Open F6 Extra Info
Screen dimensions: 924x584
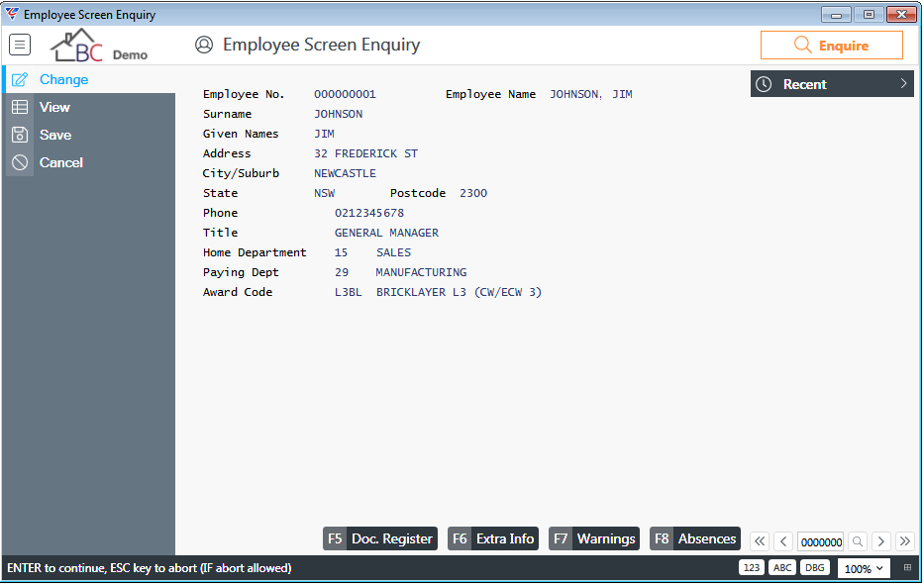493,538
